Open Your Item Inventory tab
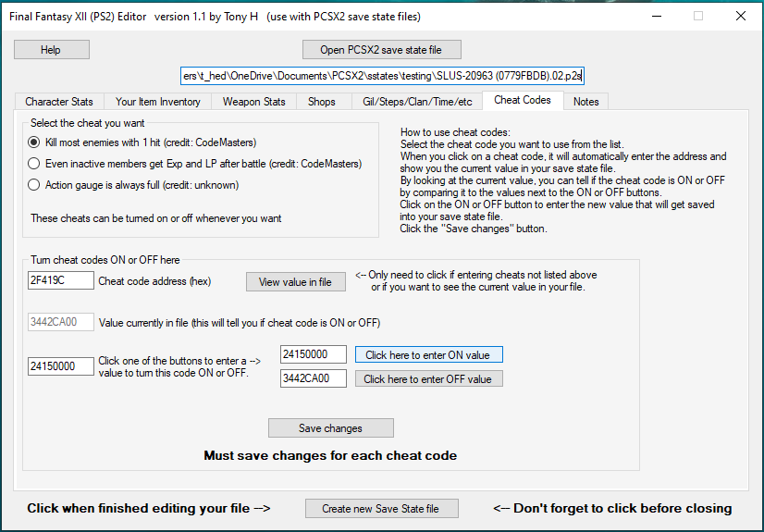This screenshot has width=764, height=532. pyautogui.click(x=157, y=102)
